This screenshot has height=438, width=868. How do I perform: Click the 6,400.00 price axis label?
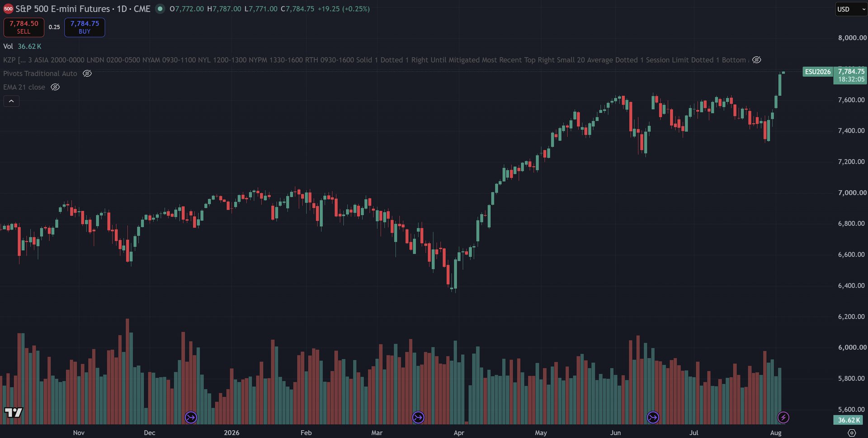(x=852, y=286)
